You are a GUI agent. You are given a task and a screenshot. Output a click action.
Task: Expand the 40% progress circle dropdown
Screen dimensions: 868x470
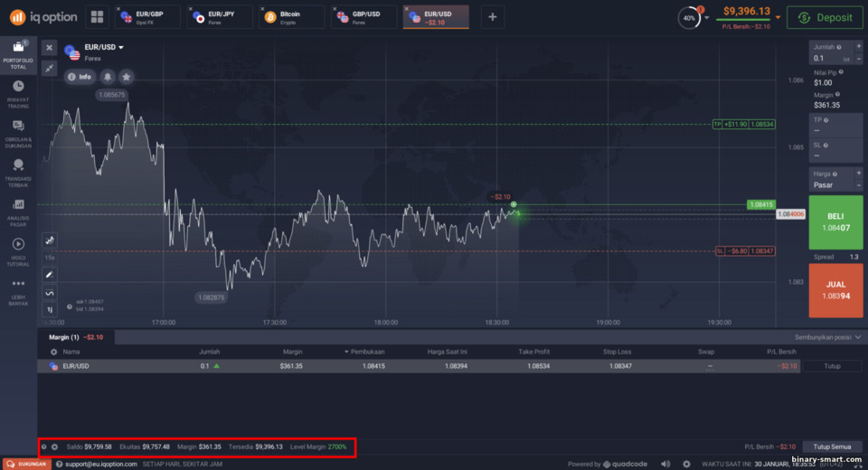pyautogui.click(x=707, y=18)
